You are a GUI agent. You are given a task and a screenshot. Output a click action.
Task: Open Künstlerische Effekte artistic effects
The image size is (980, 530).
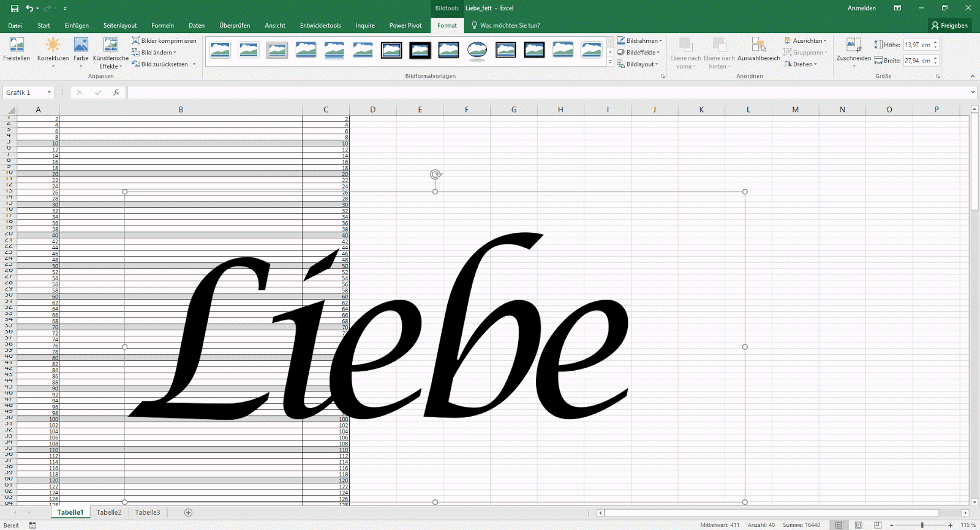point(110,49)
